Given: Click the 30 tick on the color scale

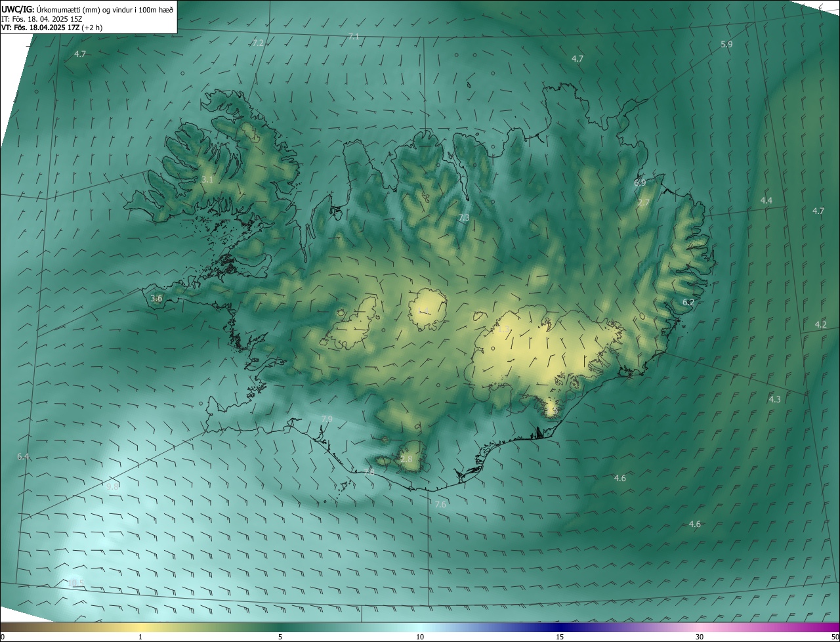Looking at the screenshot, I should [x=700, y=637].
